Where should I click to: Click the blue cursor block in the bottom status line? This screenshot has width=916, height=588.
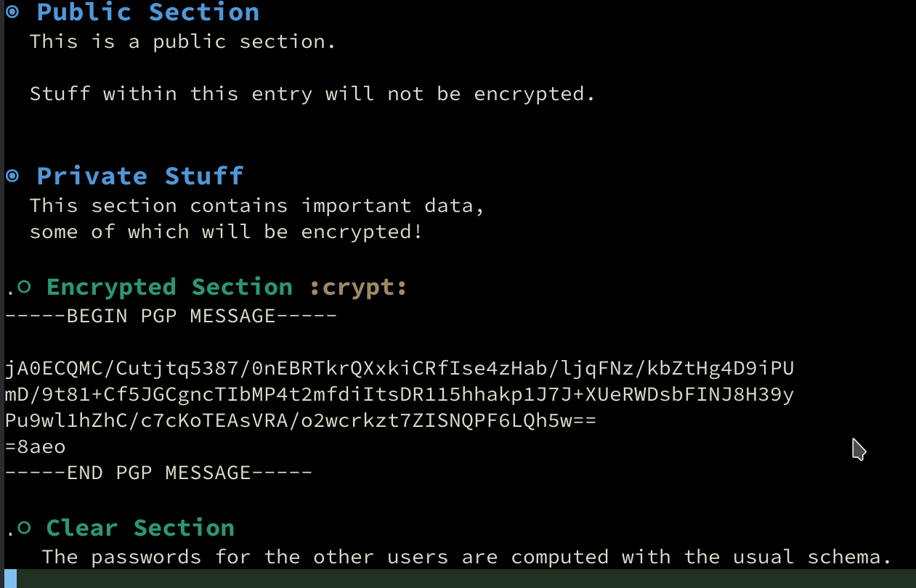tap(11, 579)
